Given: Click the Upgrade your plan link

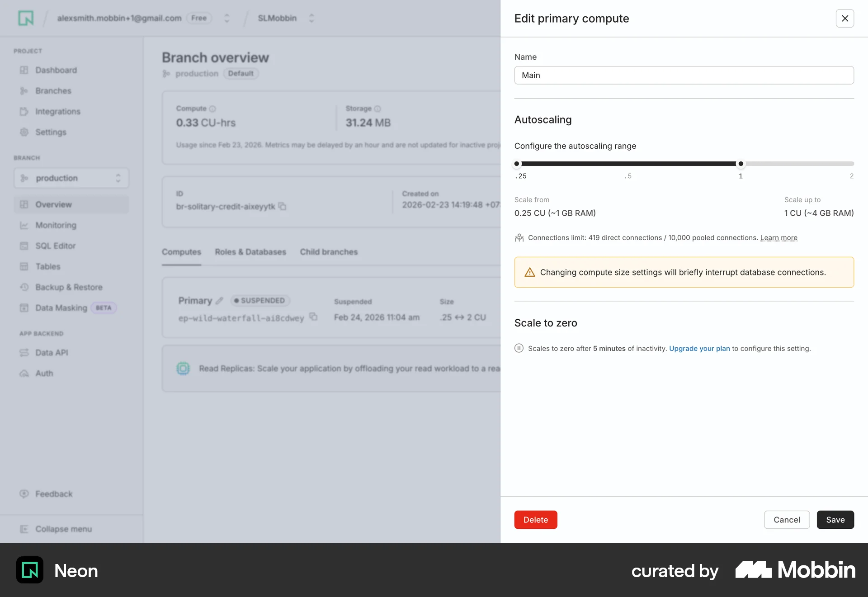Looking at the screenshot, I should tap(699, 349).
